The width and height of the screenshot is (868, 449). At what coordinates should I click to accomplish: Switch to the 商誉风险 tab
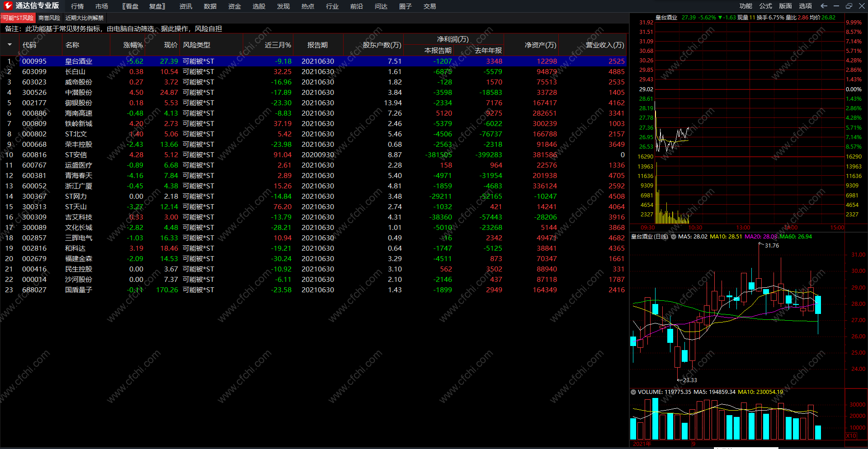click(49, 18)
